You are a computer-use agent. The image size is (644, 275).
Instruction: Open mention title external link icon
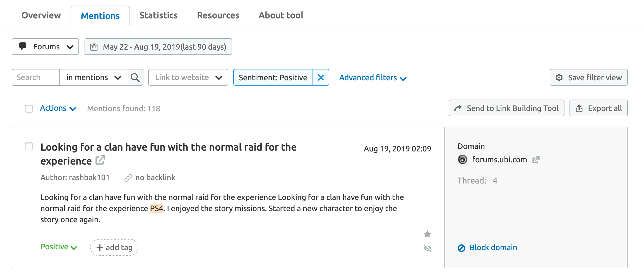coord(100,160)
